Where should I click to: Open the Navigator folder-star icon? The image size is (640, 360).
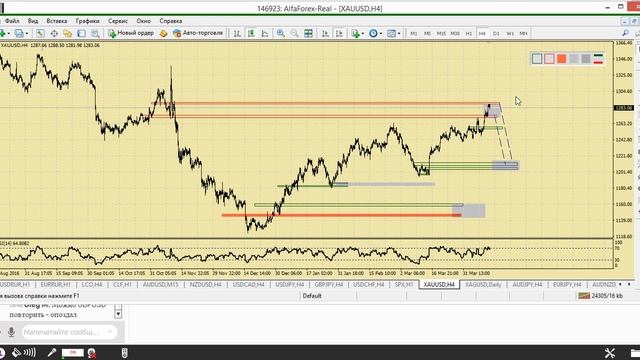coord(68,33)
